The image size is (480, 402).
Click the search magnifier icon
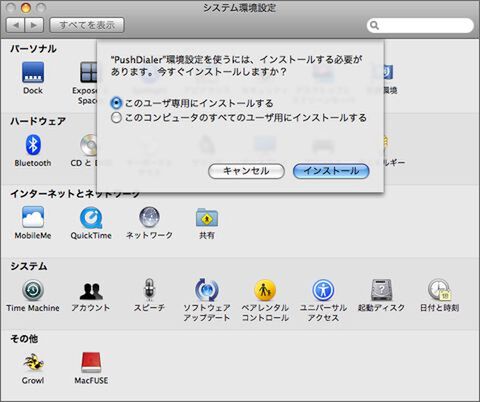374,25
